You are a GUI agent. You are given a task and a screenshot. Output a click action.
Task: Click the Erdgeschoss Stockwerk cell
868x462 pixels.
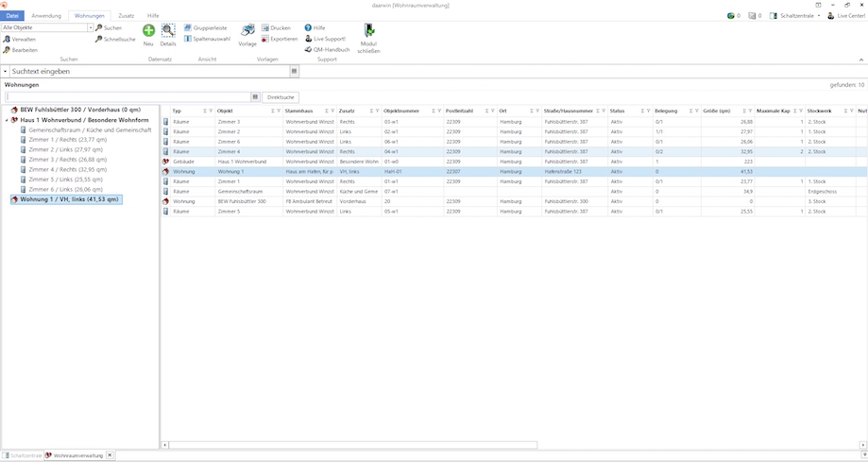tap(830, 192)
